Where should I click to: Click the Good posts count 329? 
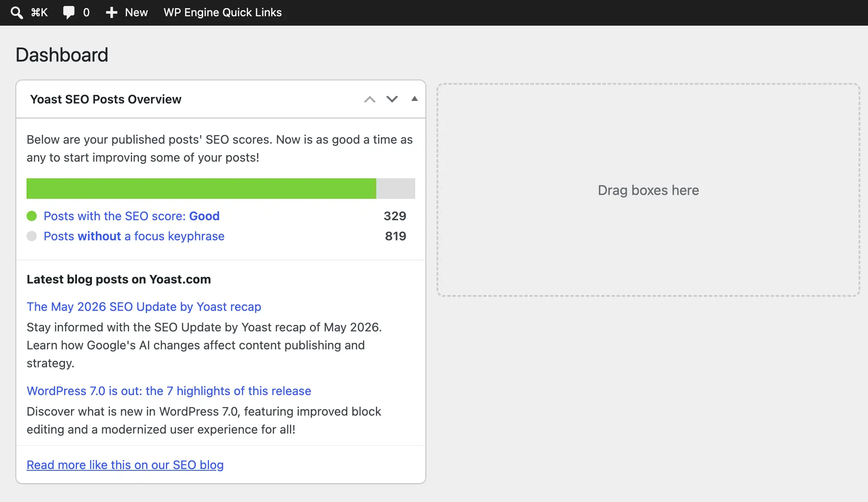(x=395, y=216)
